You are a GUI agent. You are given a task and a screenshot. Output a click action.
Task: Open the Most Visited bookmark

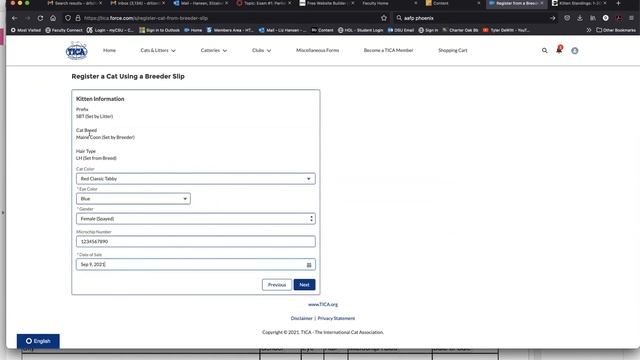click(26, 30)
